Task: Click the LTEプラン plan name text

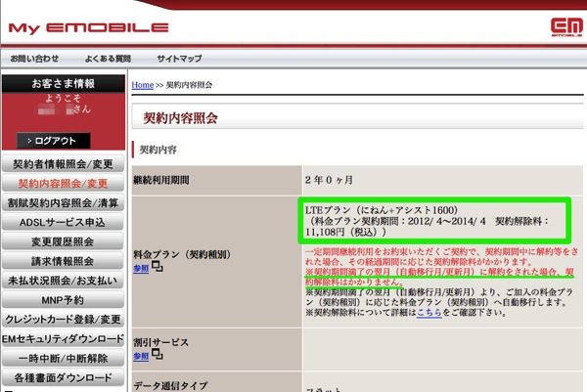Action: coord(382,210)
